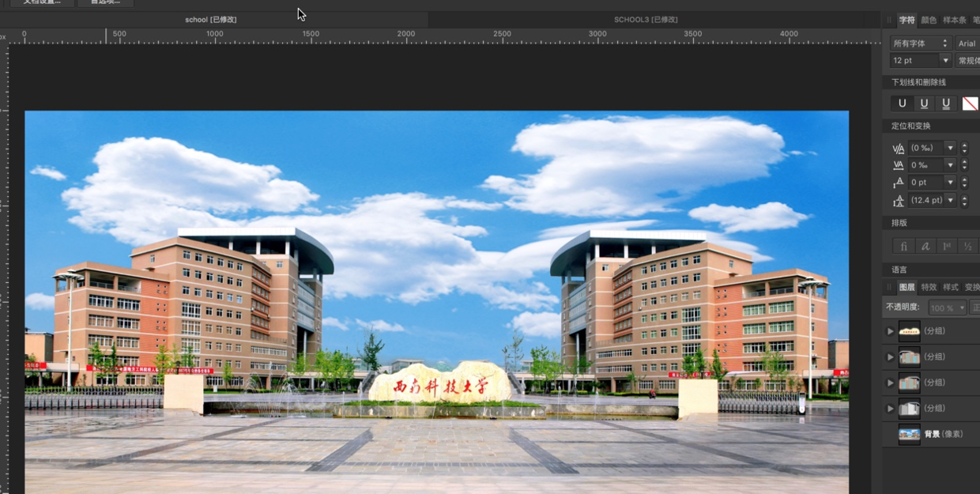
Task: Toggle fractions ½ typography button
Action: tap(967, 247)
